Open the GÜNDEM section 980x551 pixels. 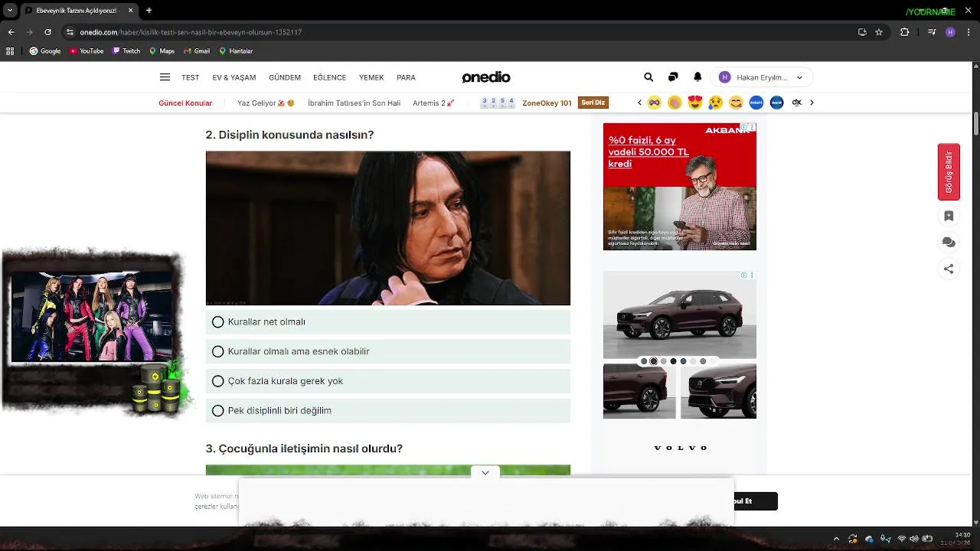point(285,77)
